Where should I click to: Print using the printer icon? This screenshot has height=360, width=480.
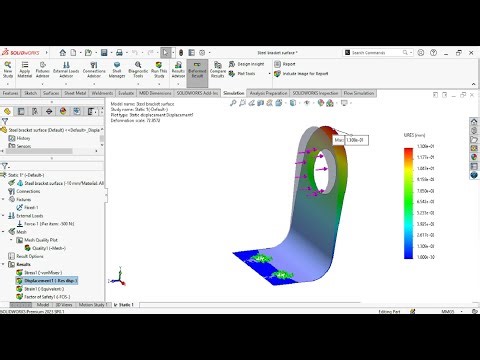coord(119,53)
